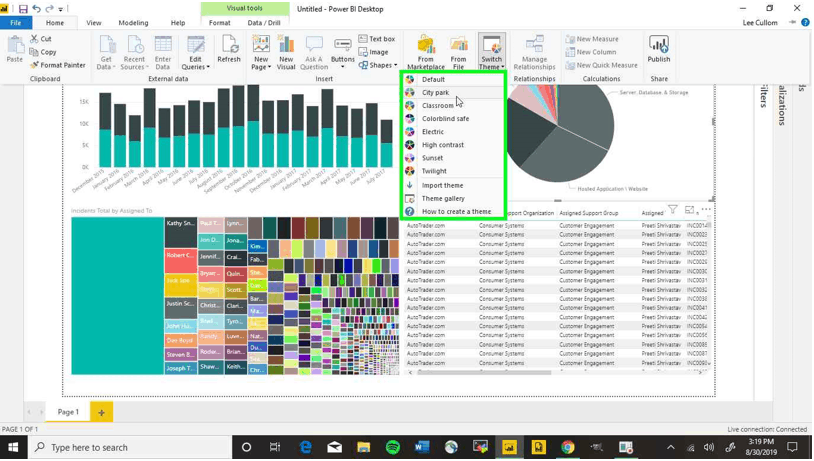Insert a Text box
This screenshot has width=814, height=461.
pyautogui.click(x=377, y=39)
